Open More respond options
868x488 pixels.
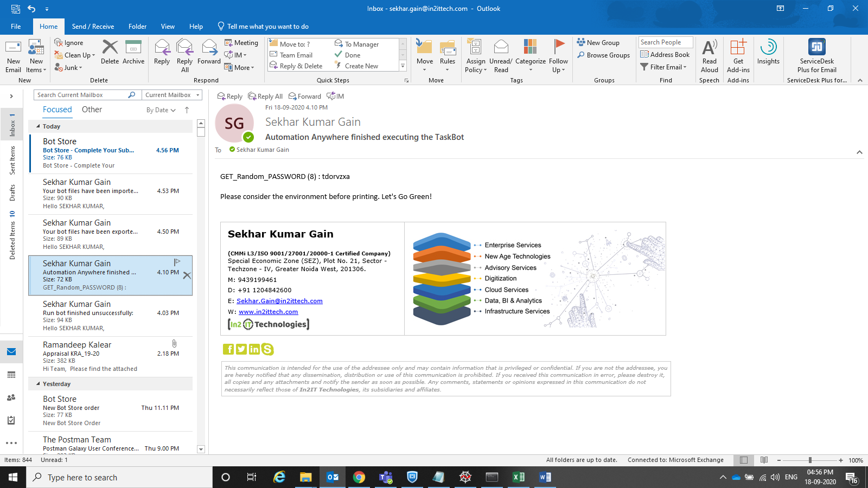[239, 68]
